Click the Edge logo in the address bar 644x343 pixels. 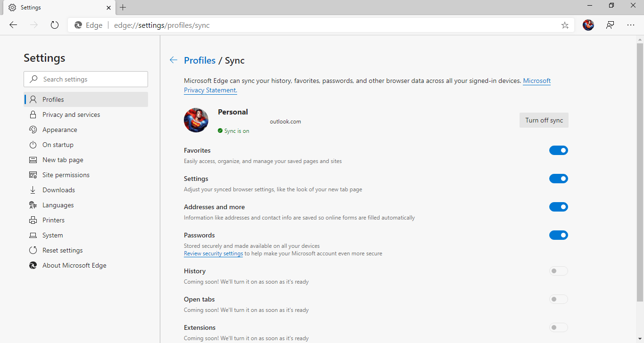click(x=78, y=25)
